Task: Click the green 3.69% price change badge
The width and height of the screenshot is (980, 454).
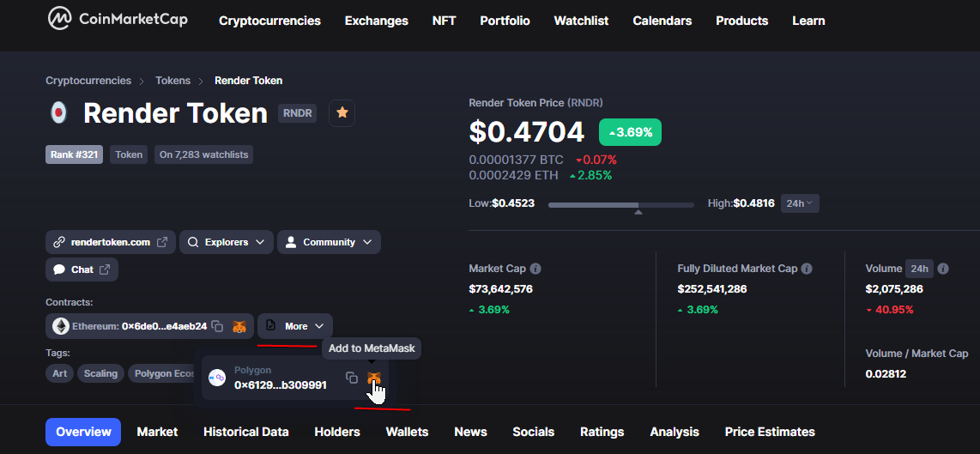Action: tap(630, 132)
